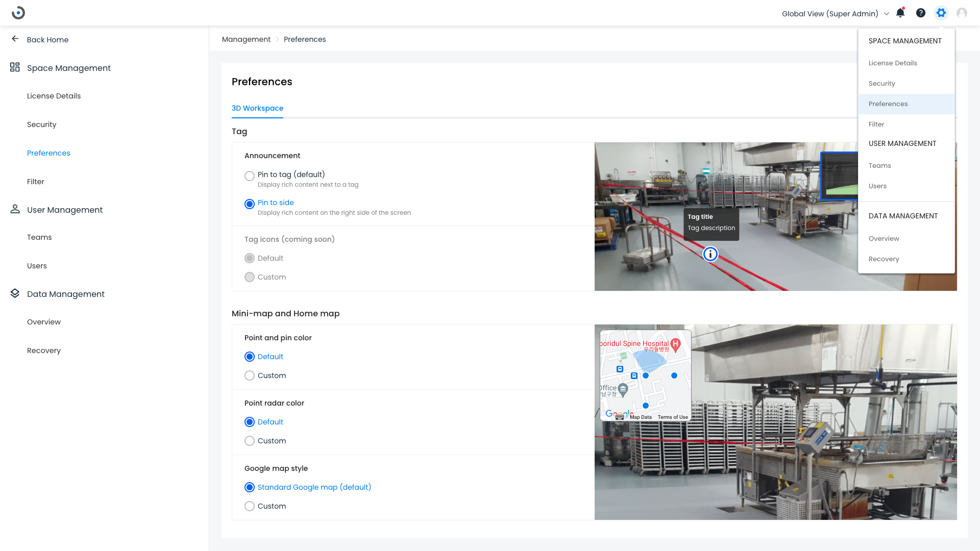Open Recovery in left sidebar
Screen dimensions: 980x551
(44, 350)
